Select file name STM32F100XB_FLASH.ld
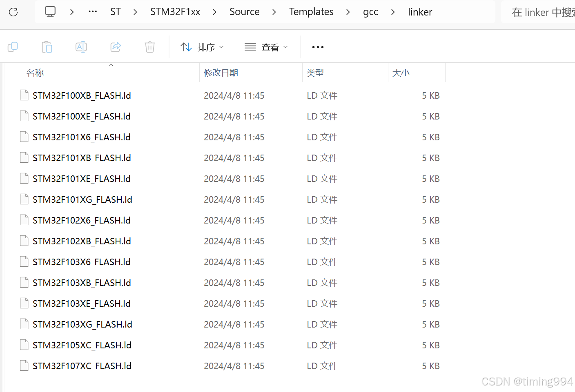Image resolution: width=575 pixels, height=392 pixels. pos(82,95)
